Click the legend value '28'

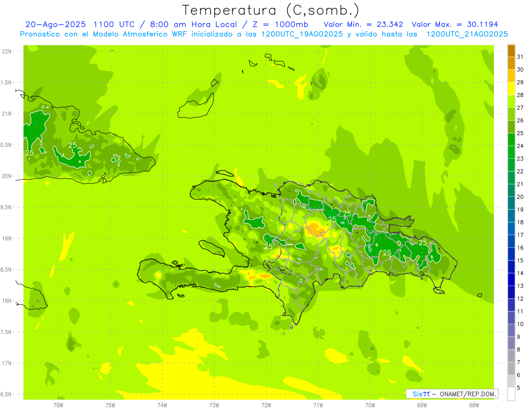tap(520, 95)
